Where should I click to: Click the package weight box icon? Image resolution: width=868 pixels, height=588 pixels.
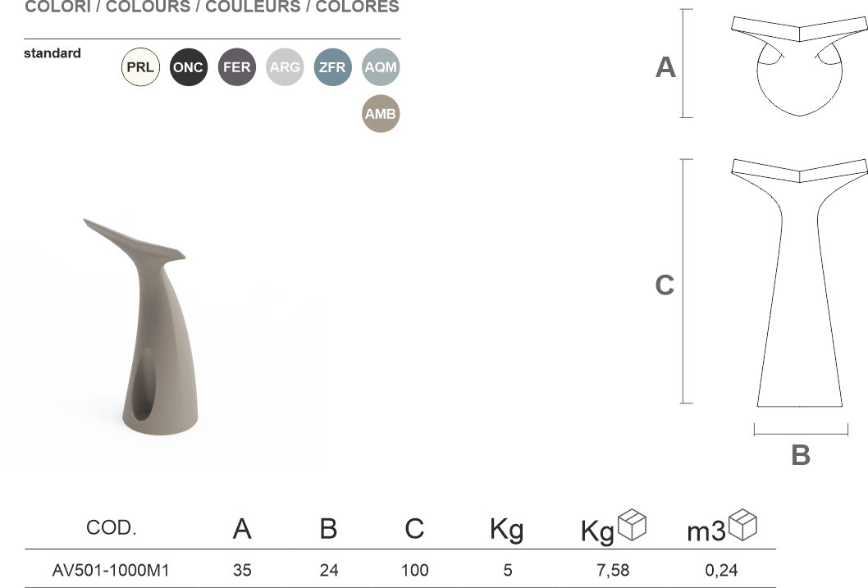pos(633,525)
